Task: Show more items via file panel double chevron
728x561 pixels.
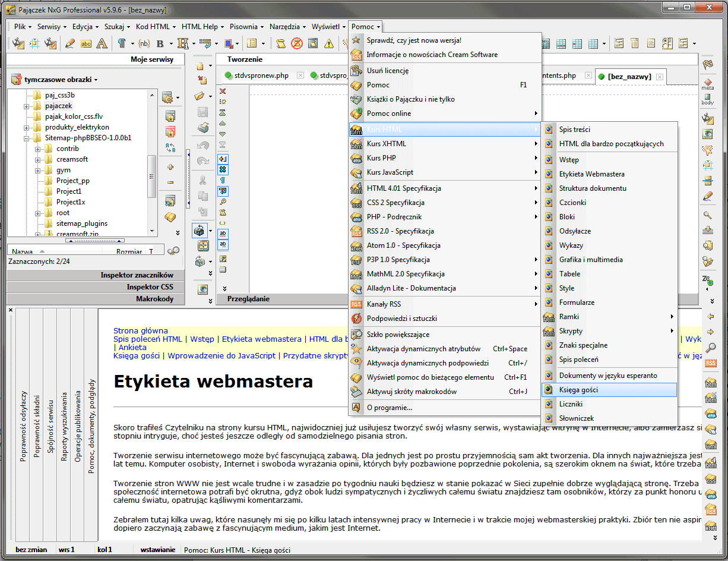Action: click(178, 232)
